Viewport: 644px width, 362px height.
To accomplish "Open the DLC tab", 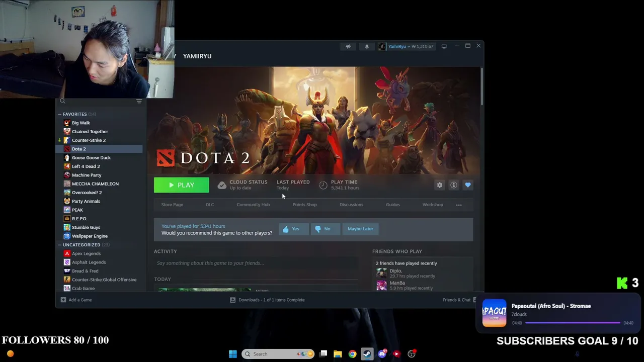I will click(210, 205).
